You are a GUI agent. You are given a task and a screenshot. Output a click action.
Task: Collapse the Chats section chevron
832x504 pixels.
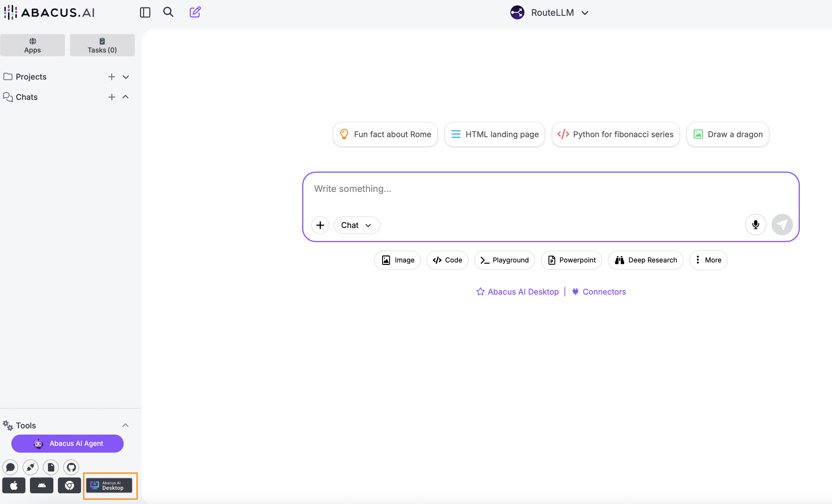tap(125, 97)
